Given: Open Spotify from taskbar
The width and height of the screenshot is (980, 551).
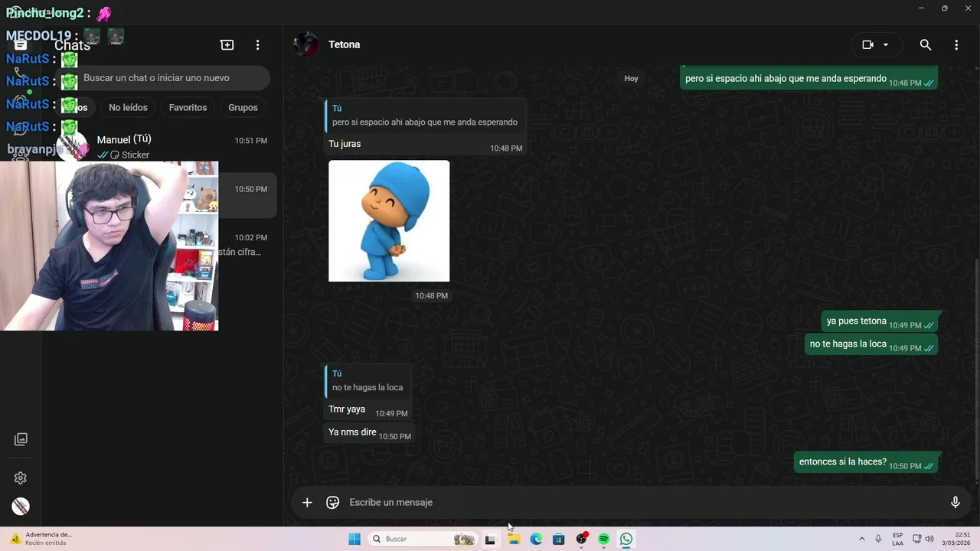Looking at the screenshot, I should (604, 539).
